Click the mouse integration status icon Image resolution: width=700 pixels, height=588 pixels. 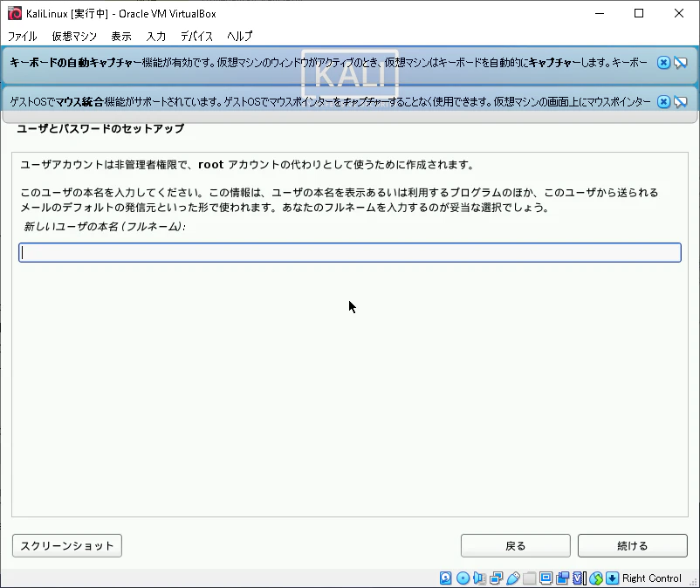click(596, 578)
